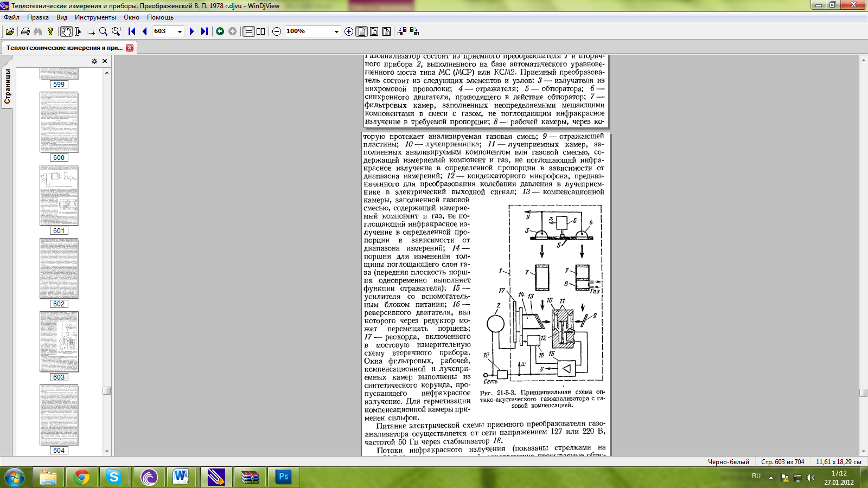This screenshot has width=868, height=488.
Task: Open the Windows Start menu
Action: (x=15, y=477)
